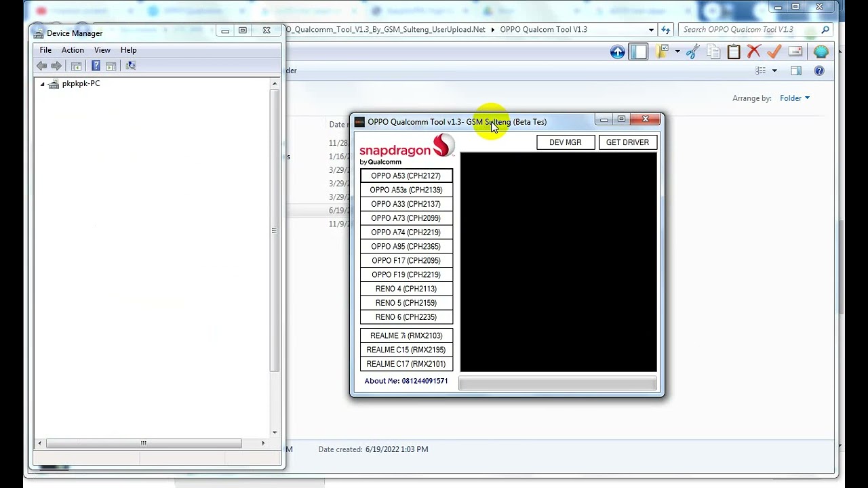Select REALME C17 (RMX2101) button
Image resolution: width=868 pixels, height=488 pixels.
pyautogui.click(x=406, y=364)
